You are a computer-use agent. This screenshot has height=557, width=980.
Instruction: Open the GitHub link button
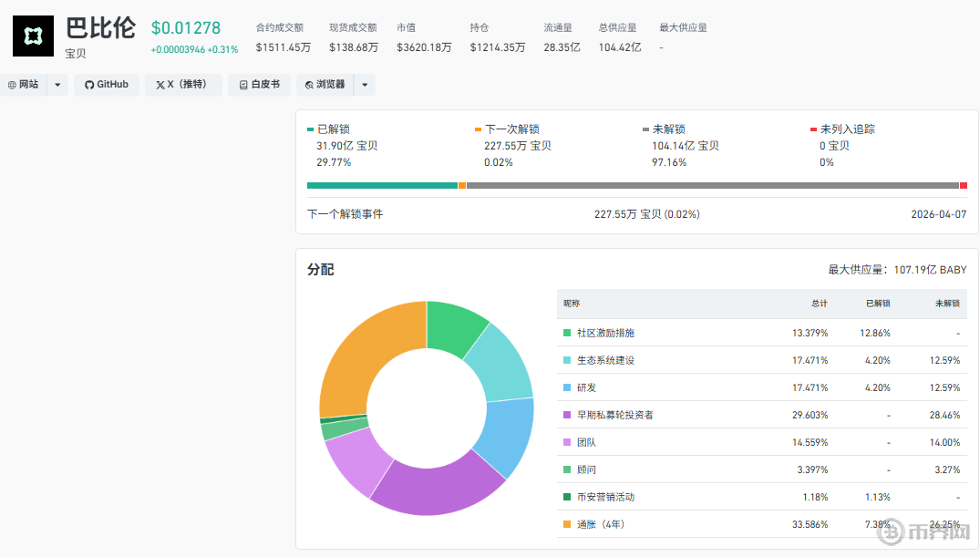tap(107, 85)
